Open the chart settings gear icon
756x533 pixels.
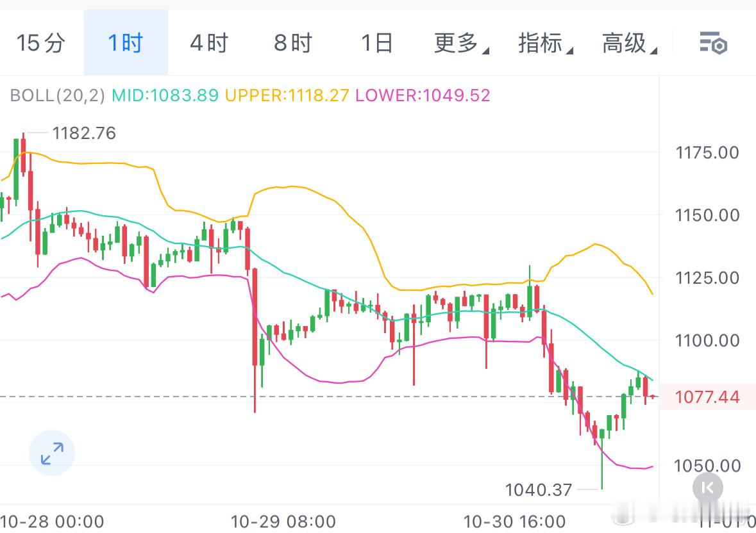coord(712,44)
